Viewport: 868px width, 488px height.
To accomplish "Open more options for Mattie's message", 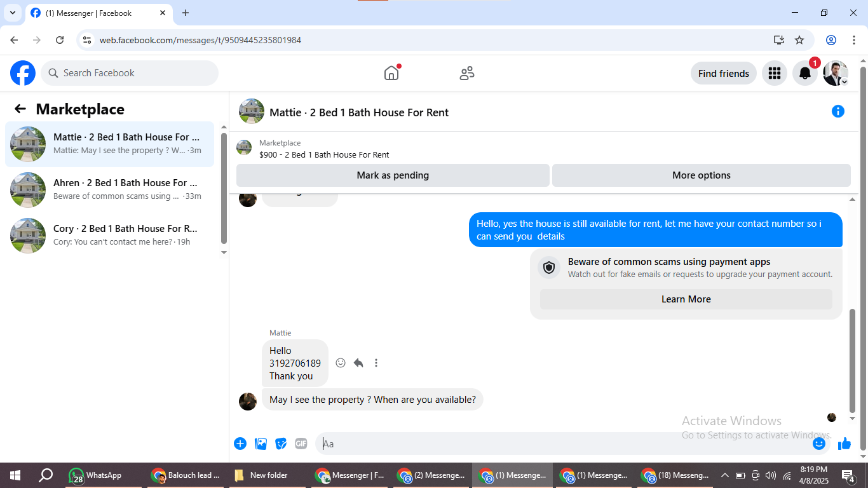I will [376, 363].
